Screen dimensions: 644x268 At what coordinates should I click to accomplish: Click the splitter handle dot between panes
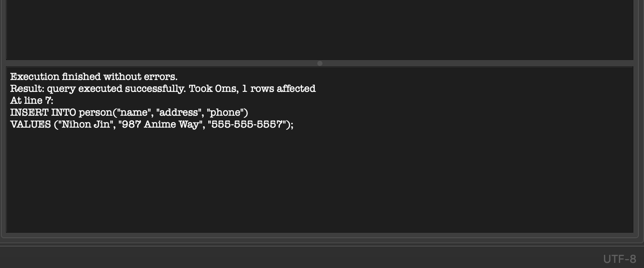[x=320, y=63]
